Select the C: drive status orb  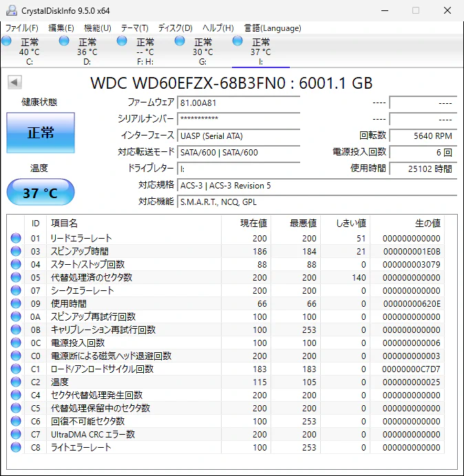[6, 41]
